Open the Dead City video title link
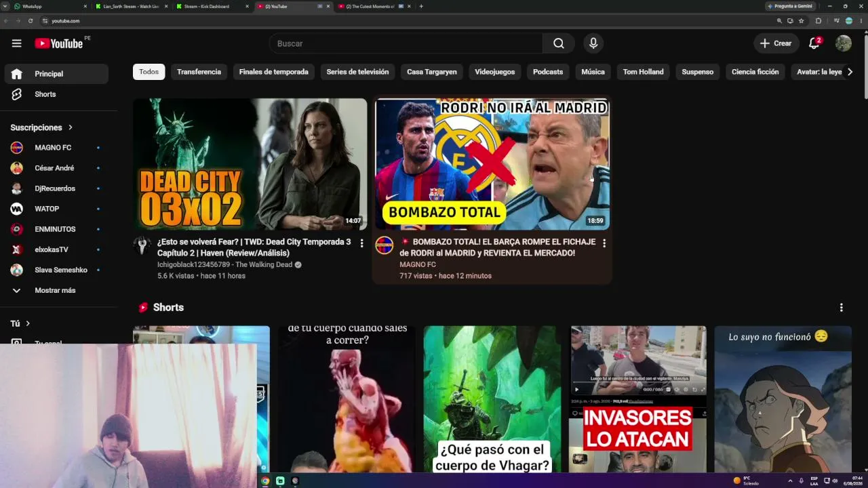Image resolution: width=868 pixels, height=488 pixels. 254,247
